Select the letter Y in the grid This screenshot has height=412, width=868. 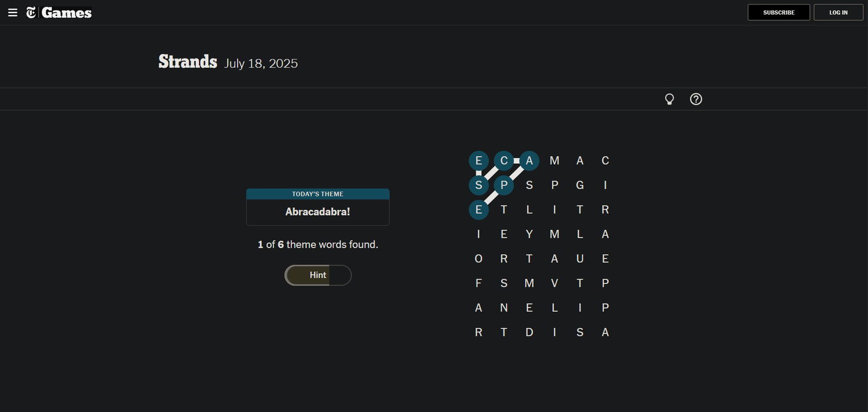pos(529,234)
